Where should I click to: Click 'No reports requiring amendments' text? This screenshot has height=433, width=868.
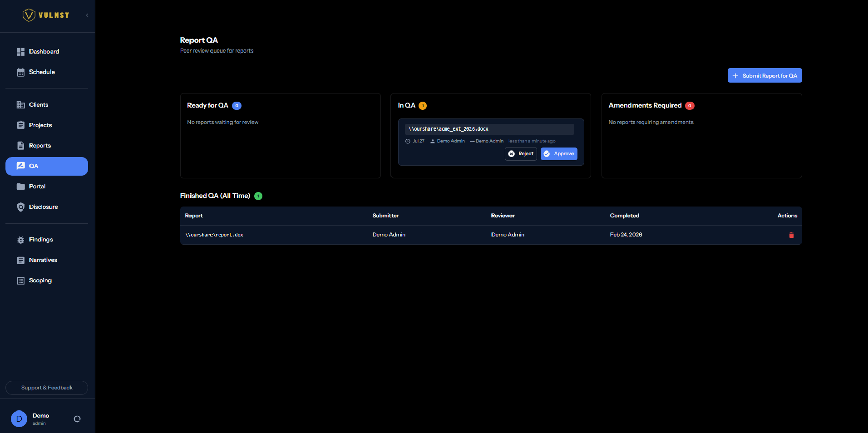pyautogui.click(x=651, y=122)
